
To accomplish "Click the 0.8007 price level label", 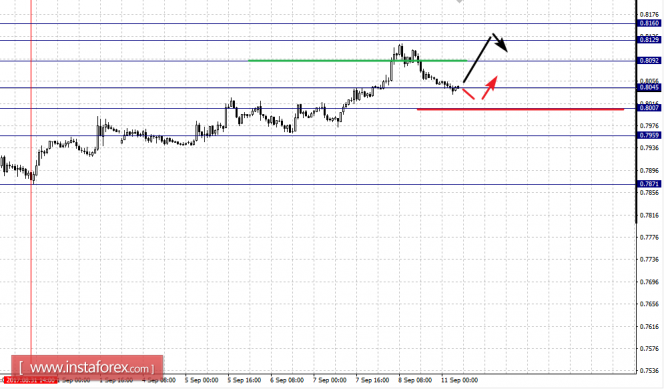I will [649, 108].
